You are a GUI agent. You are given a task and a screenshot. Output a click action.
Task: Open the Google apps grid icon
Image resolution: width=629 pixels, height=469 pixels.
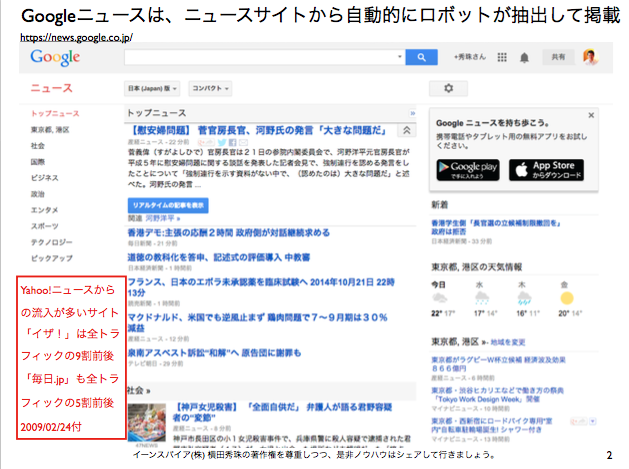click(502, 57)
